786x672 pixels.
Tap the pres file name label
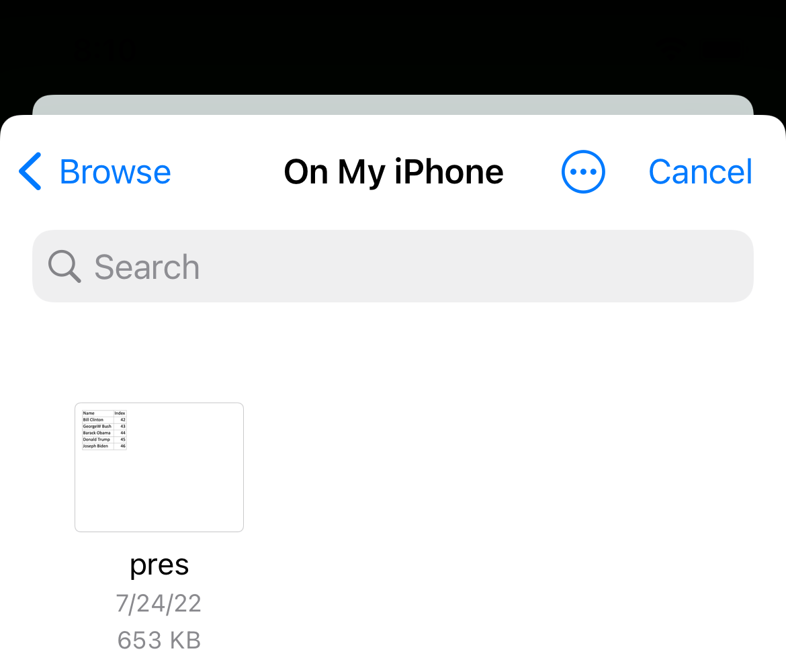[159, 564]
